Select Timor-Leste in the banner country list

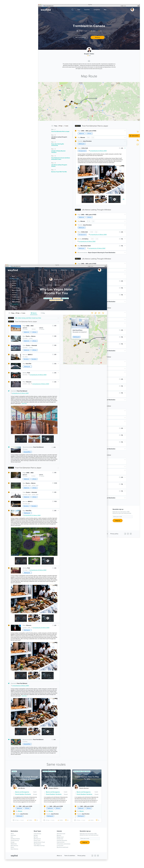(x=15, y=279)
